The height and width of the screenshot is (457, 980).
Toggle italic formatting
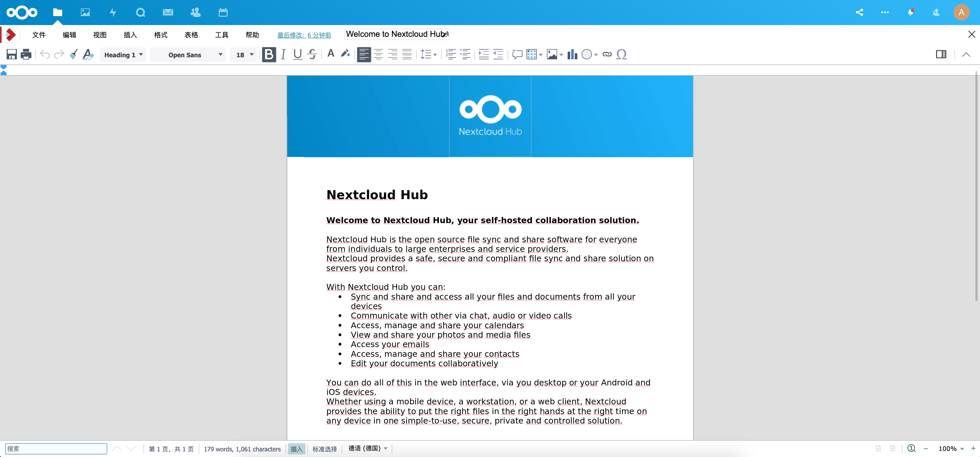click(283, 54)
